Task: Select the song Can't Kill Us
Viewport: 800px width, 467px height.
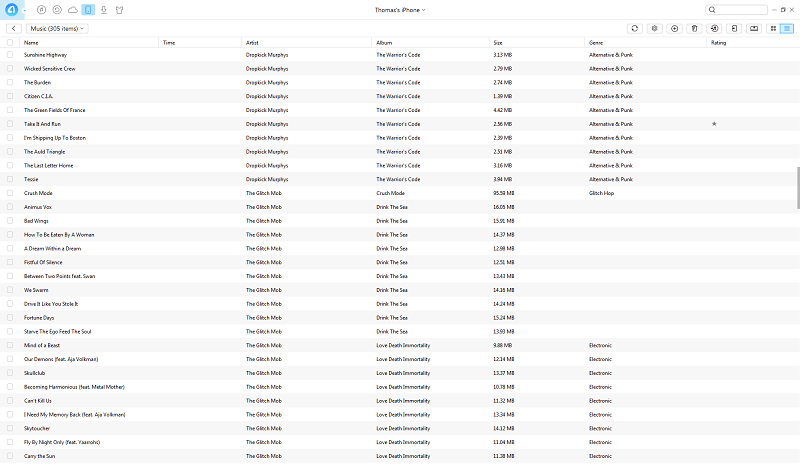Action: point(38,401)
